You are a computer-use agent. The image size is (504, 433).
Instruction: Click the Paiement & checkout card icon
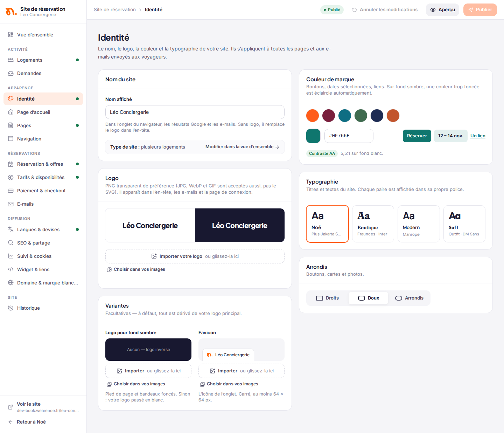(11, 191)
